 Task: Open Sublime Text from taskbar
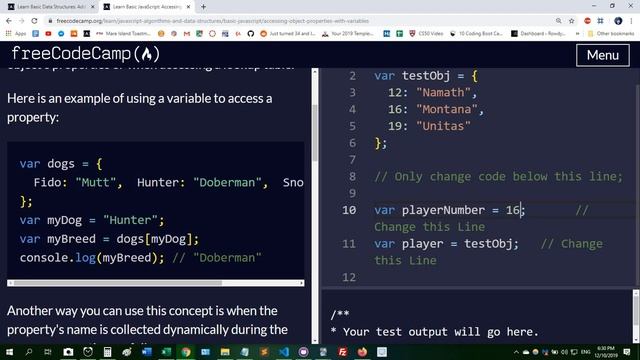point(264,352)
